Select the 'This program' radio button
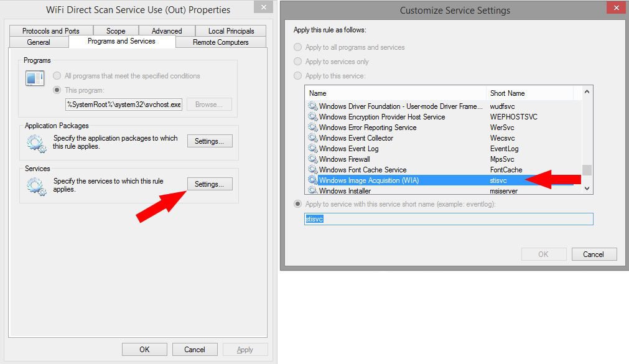Screen dimensions: 629x364 tap(57, 90)
